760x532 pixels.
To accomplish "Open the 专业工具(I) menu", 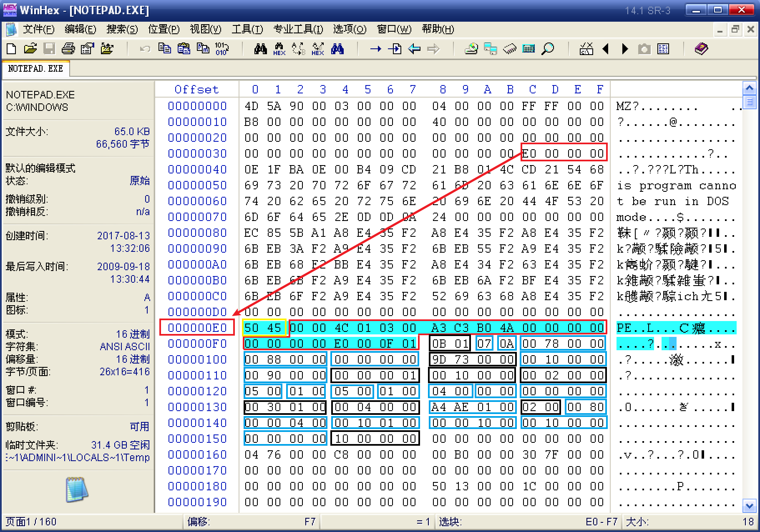I will pos(298,29).
